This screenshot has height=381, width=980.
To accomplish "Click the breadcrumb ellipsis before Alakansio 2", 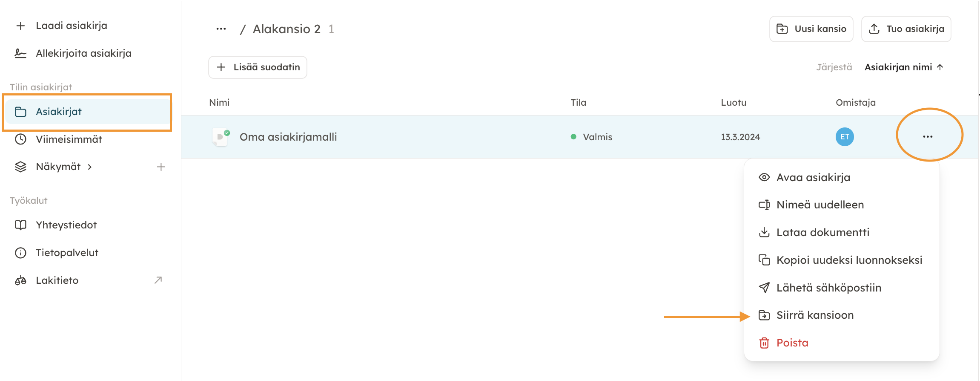I will click(x=221, y=29).
